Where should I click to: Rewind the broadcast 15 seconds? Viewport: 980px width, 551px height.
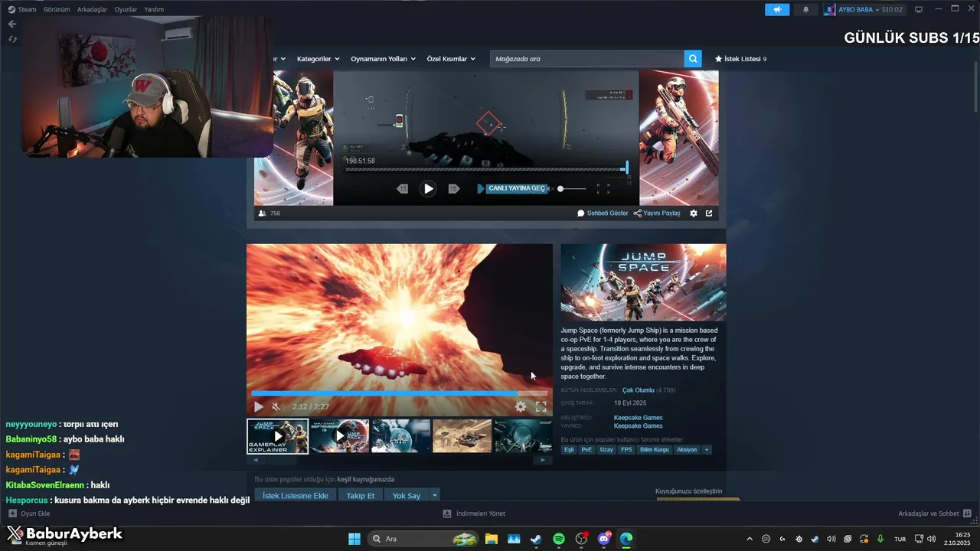pyautogui.click(x=402, y=189)
